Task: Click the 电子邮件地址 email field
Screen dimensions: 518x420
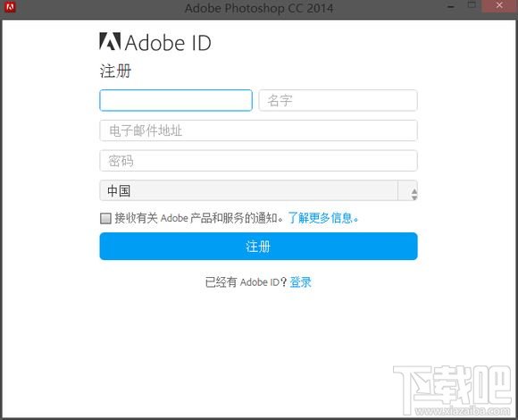Action: point(258,130)
